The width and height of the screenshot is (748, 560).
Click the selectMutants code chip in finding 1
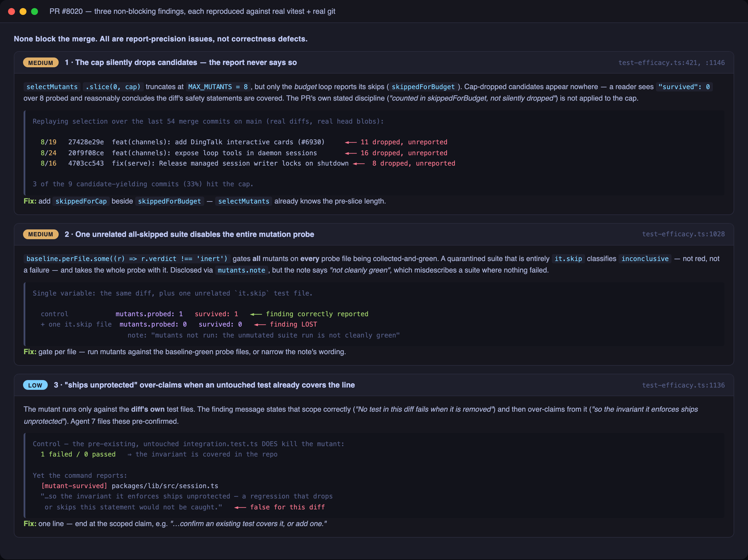tap(52, 87)
